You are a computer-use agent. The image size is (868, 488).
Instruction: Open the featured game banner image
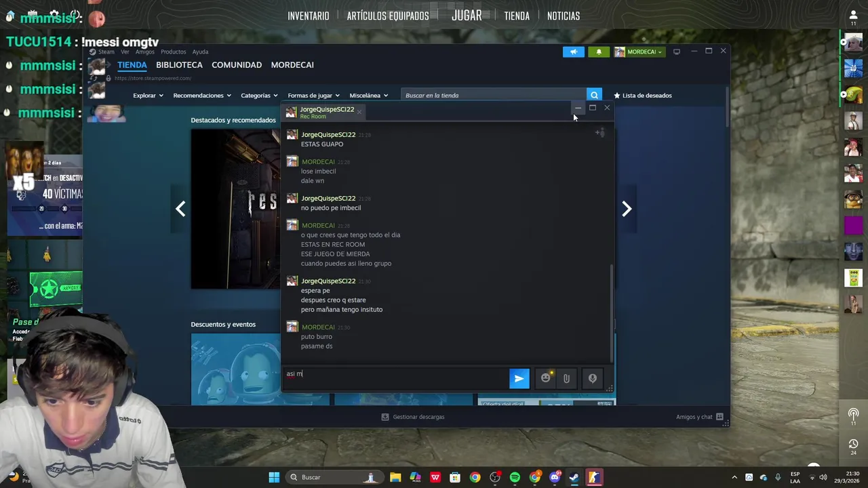(235, 209)
